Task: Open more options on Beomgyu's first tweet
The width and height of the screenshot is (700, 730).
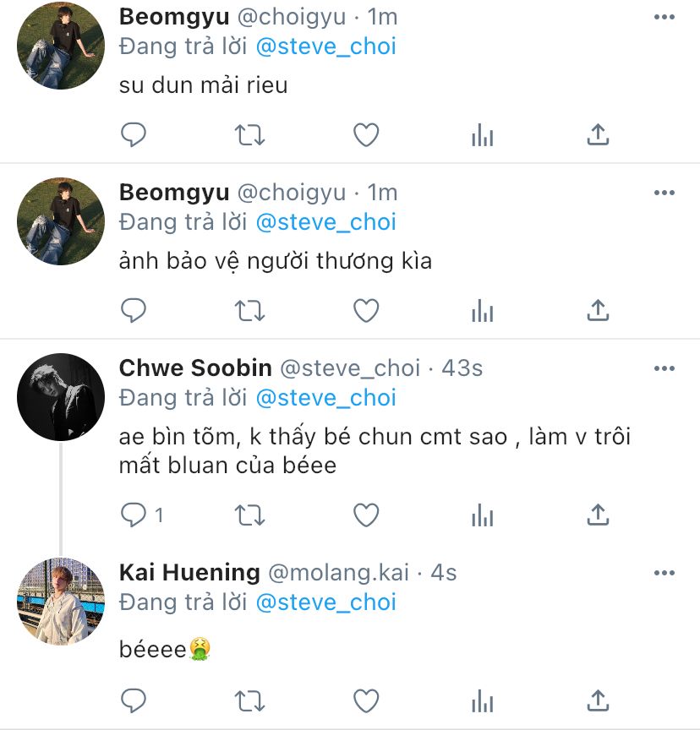Action: (x=664, y=17)
